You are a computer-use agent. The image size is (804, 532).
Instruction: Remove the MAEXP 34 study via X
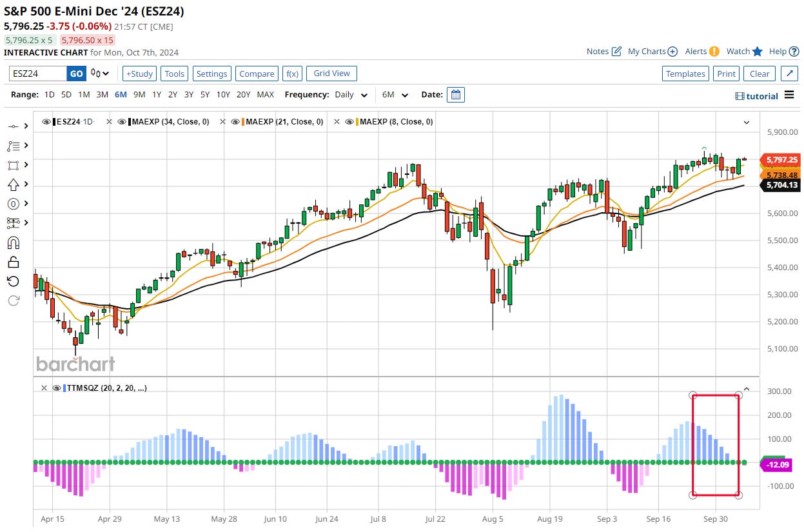[x=109, y=121]
